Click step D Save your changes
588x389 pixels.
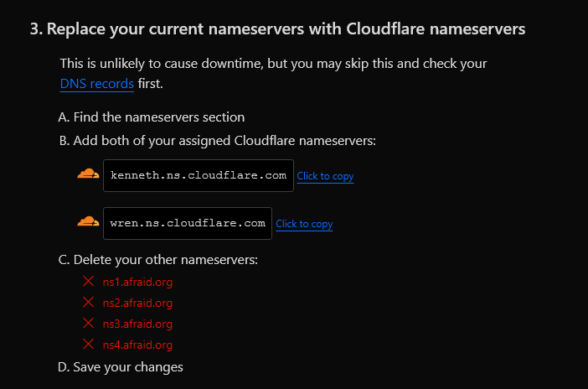click(121, 367)
